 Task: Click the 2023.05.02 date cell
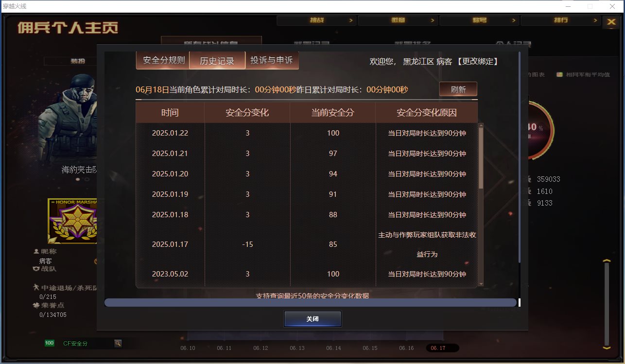pos(170,274)
